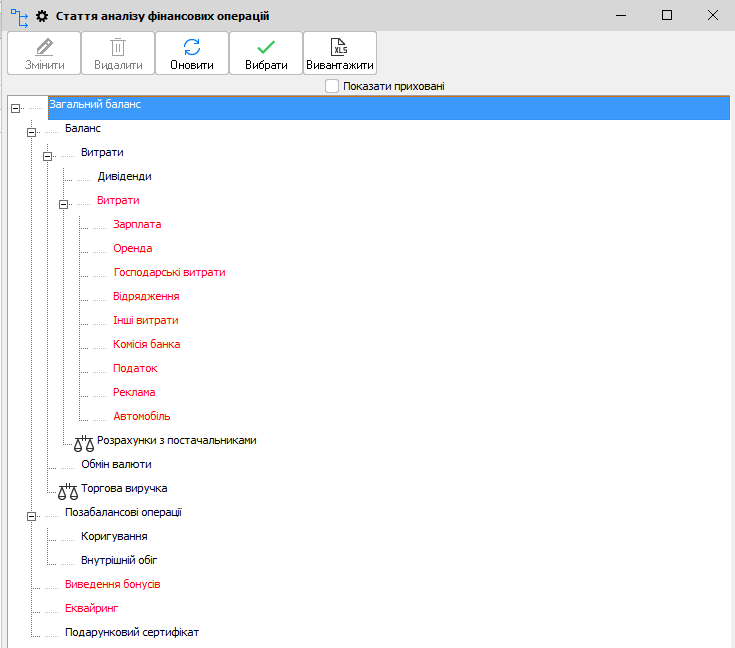
Task: Click the Дивіденди entry
Action: (124, 176)
